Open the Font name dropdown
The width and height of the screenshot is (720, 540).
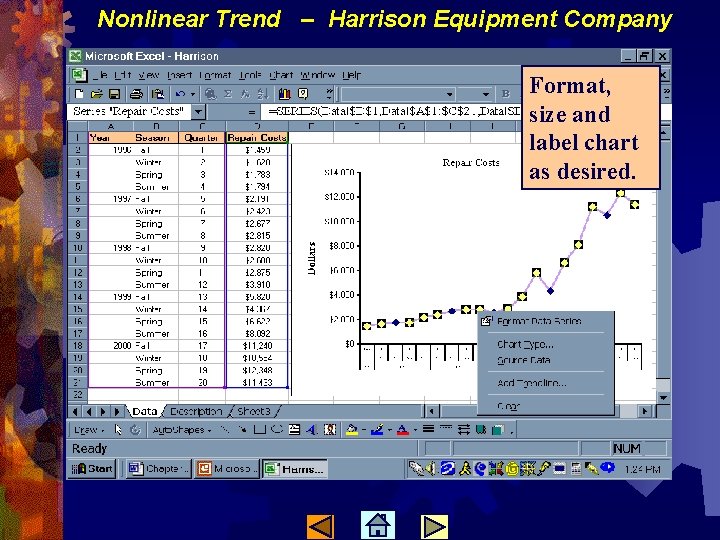pyautogui.click(x=450, y=94)
